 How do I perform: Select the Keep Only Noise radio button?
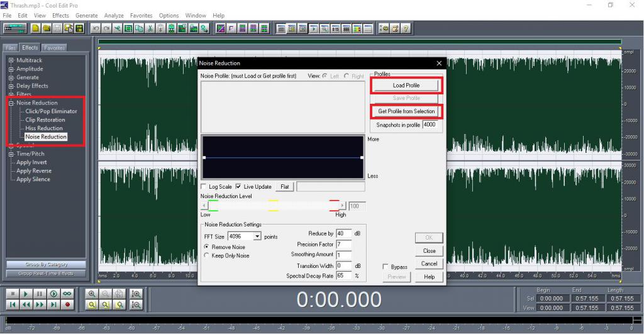click(x=206, y=255)
